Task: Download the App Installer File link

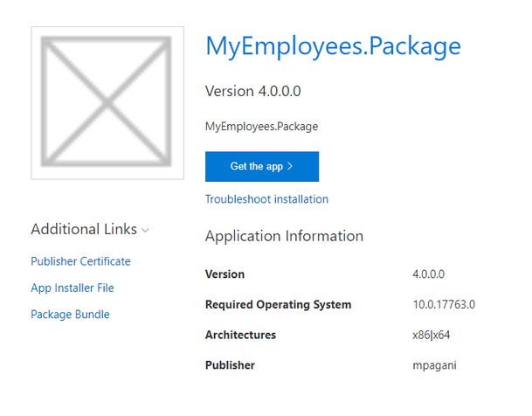Action: coord(73,288)
